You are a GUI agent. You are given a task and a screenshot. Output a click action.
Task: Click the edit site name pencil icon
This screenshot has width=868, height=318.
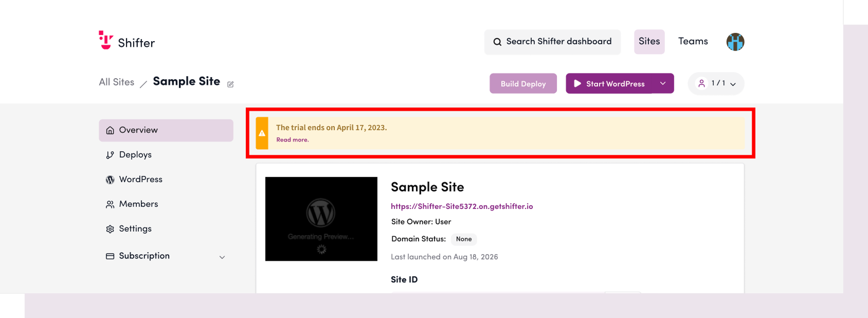pyautogui.click(x=230, y=84)
